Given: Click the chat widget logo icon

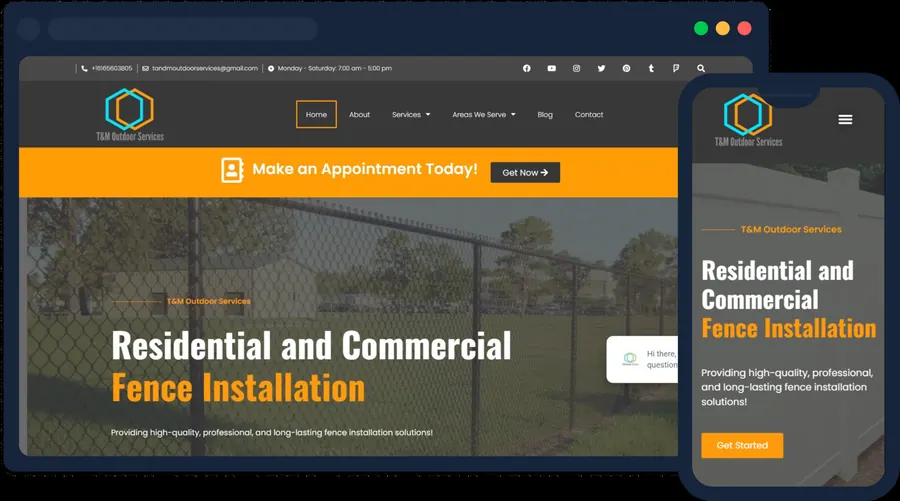Looking at the screenshot, I should [630, 359].
